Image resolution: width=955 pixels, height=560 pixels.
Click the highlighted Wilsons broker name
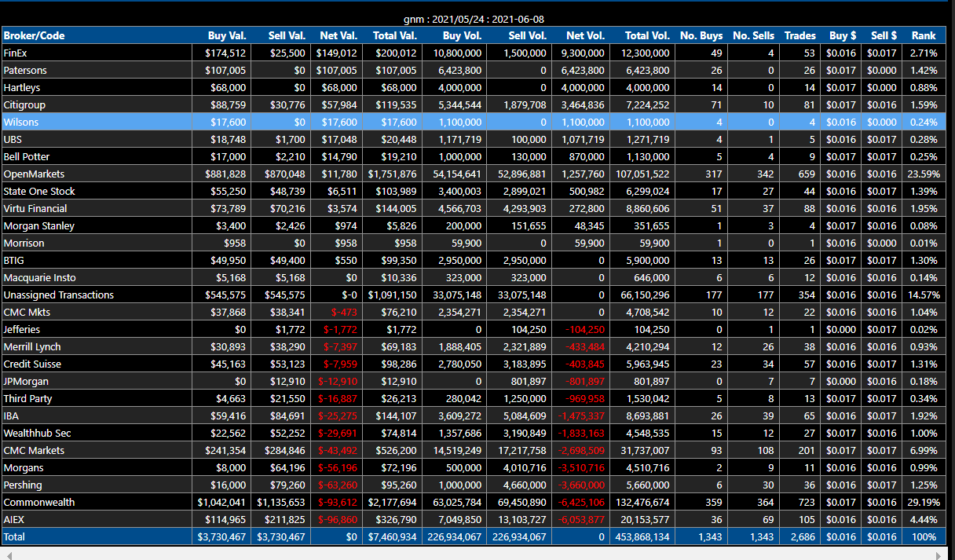pyautogui.click(x=20, y=122)
